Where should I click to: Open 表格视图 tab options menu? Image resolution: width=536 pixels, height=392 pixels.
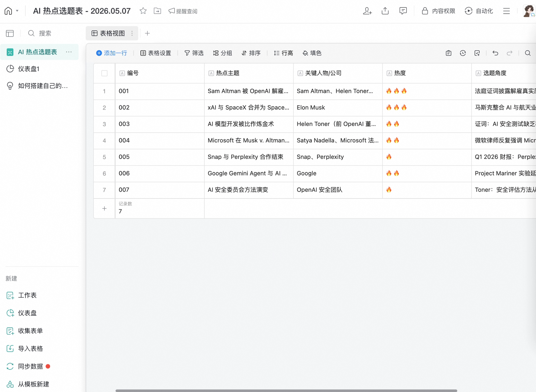132,33
